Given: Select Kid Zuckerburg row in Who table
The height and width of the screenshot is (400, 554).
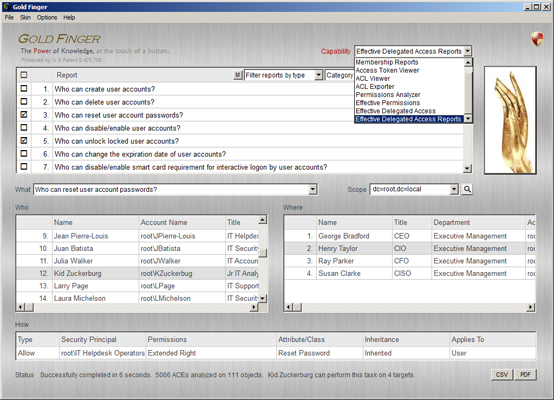Looking at the screenshot, I should click(138, 273).
